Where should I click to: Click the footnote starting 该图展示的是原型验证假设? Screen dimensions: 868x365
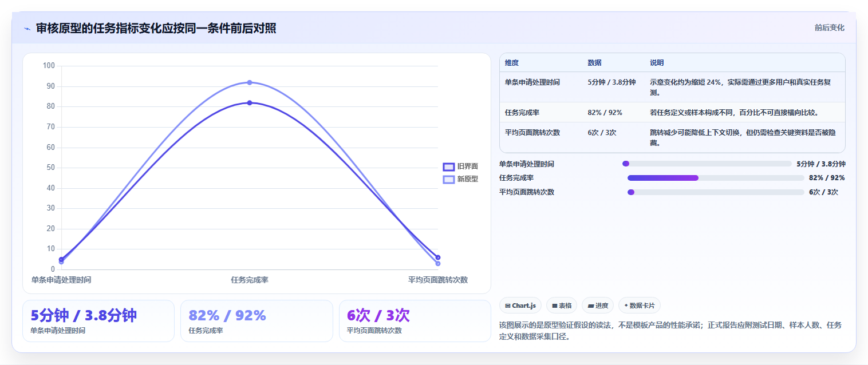point(670,331)
